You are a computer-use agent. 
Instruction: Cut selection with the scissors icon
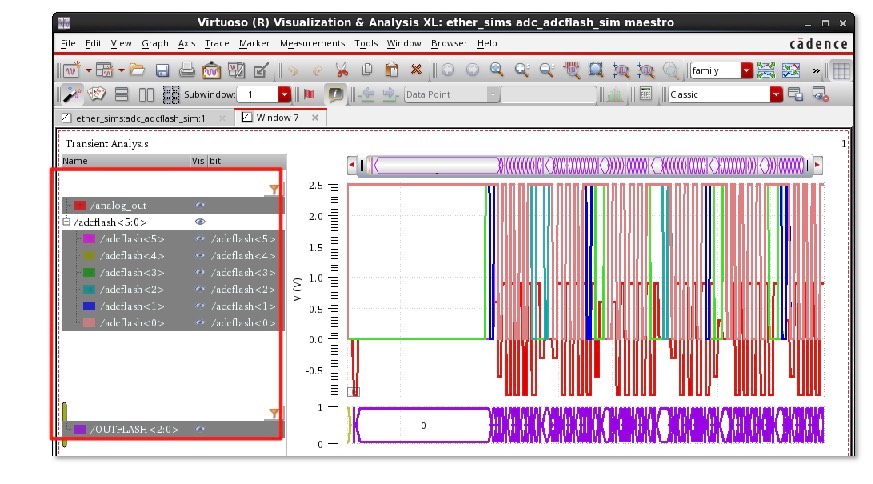341,70
